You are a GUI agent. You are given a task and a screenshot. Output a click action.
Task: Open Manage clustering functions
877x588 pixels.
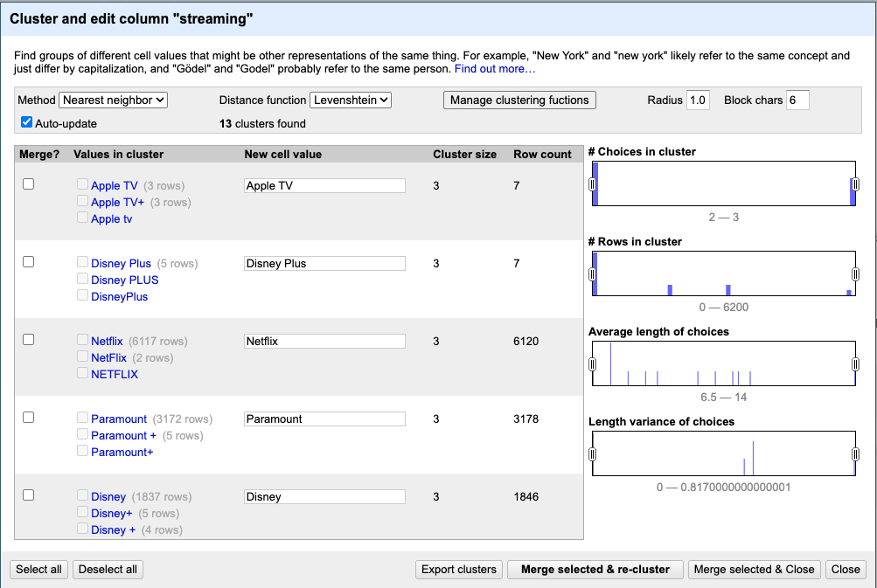tap(519, 100)
